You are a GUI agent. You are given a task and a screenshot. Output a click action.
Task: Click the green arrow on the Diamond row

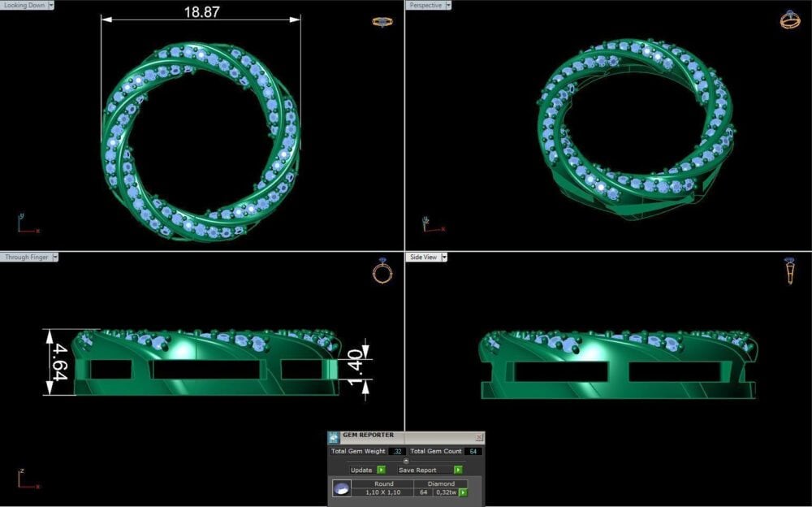[x=463, y=492]
